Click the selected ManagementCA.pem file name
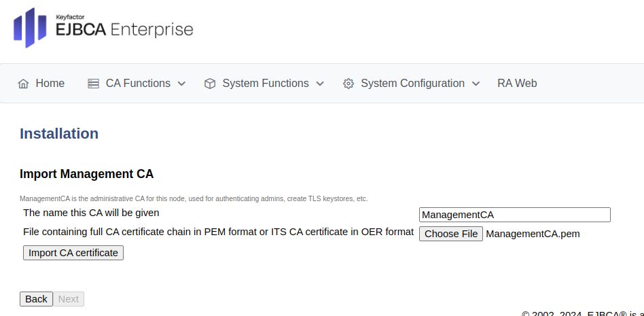The height and width of the screenshot is (316, 644). (x=533, y=234)
